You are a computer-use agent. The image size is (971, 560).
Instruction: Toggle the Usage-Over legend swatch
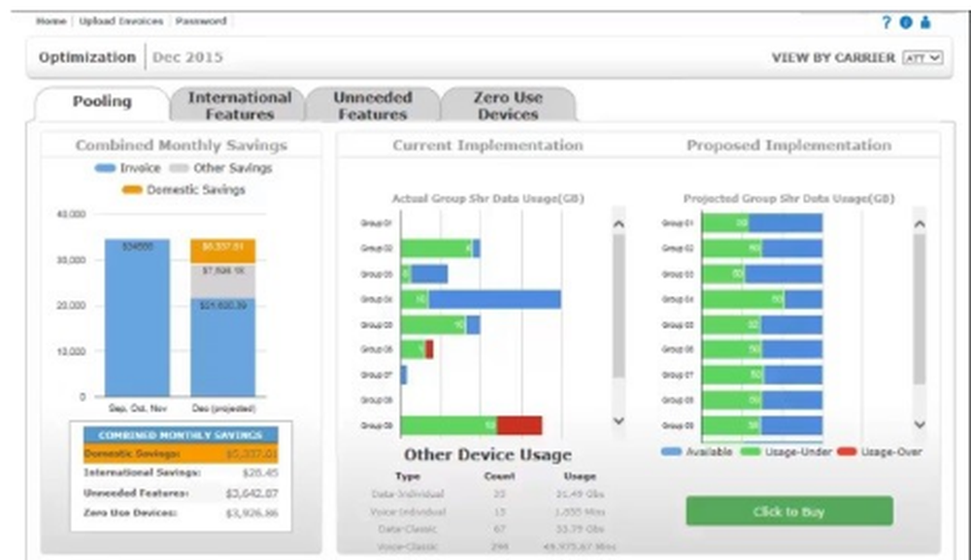pos(847,451)
